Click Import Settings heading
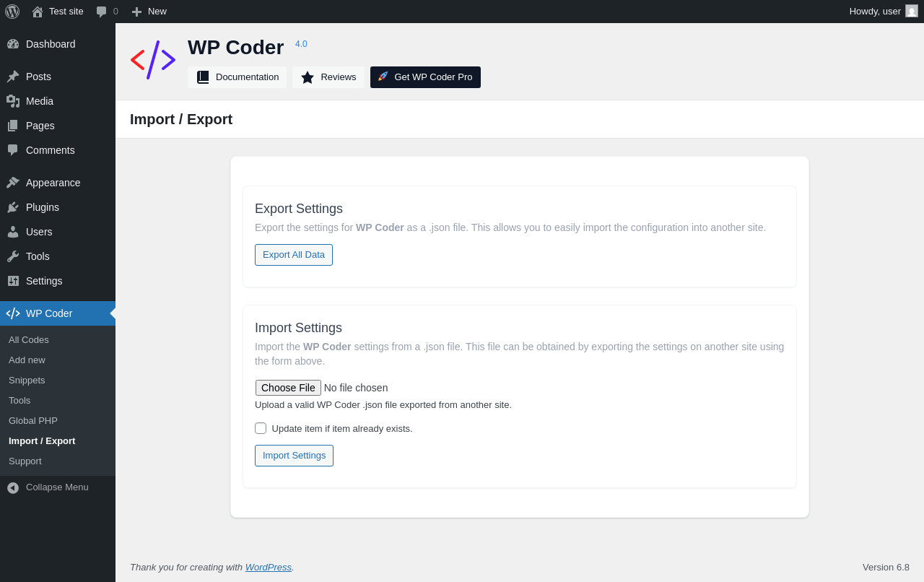Viewport: 924px width, 582px height. coord(298,328)
